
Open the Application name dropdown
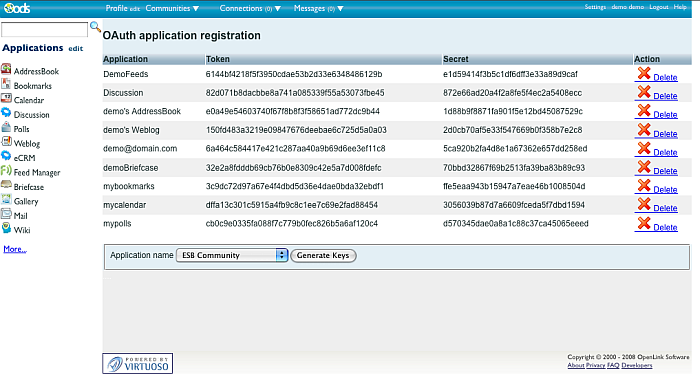tap(232, 255)
